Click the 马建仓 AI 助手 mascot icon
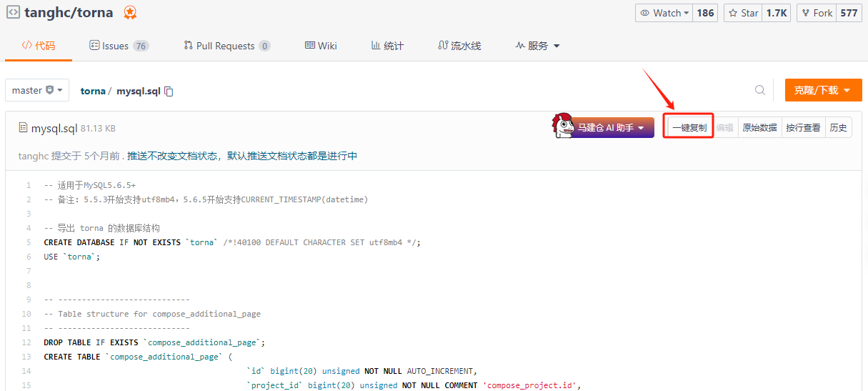Image resolution: width=868 pixels, height=391 pixels. tap(564, 126)
